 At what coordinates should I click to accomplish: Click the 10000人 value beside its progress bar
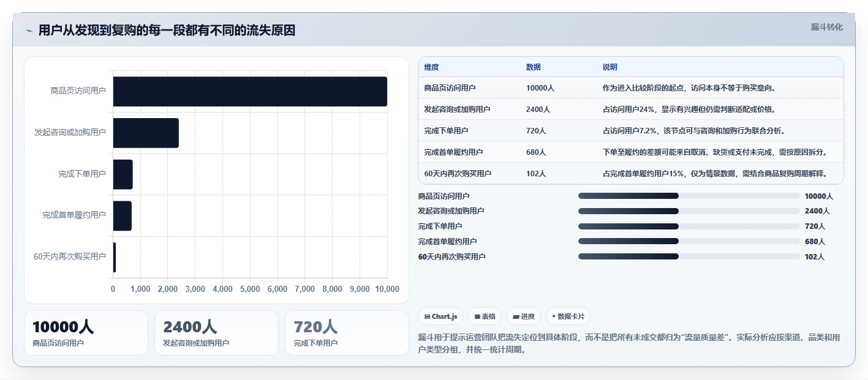coord(819,196)
